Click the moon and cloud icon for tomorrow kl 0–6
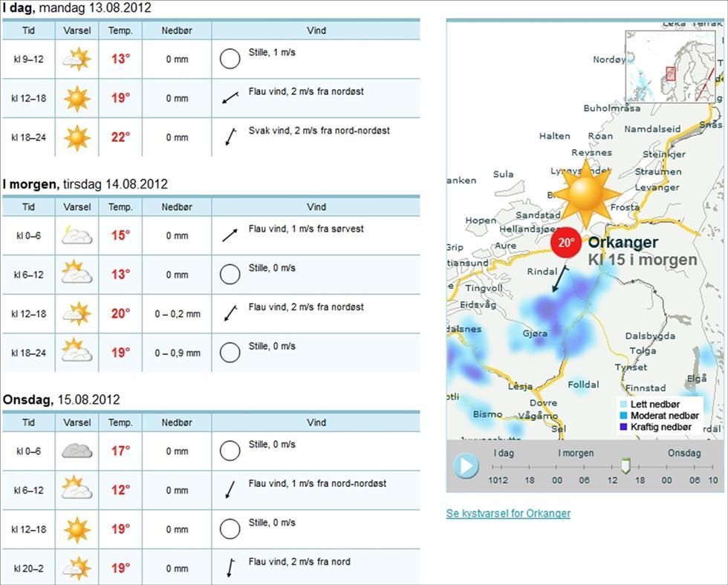Image resolution: width=728 pixels, height=585 pixels. tap(77, 235)
